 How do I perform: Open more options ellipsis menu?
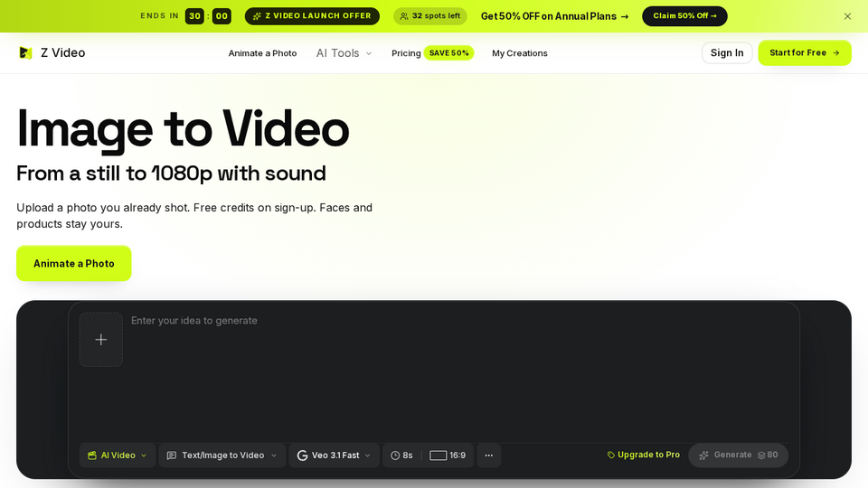[x=489, y=455]
